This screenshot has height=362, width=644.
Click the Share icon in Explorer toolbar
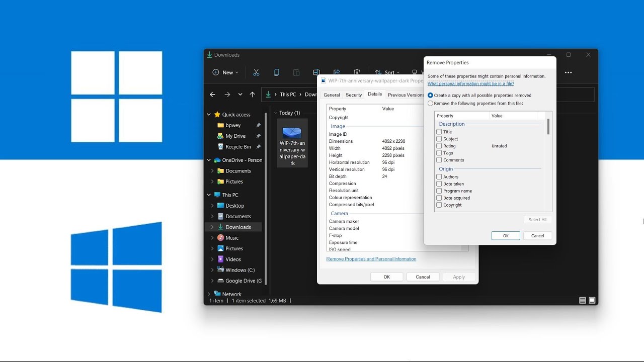pos(337,72)
